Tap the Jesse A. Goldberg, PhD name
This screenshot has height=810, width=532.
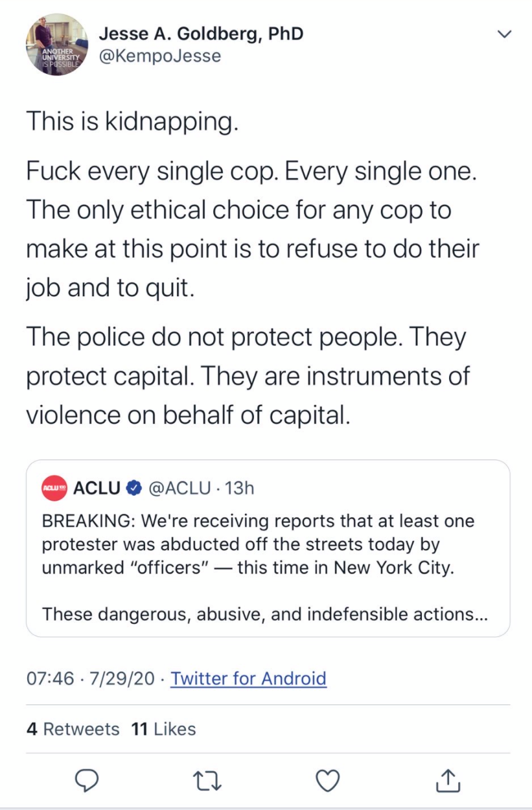click(201, 33)
